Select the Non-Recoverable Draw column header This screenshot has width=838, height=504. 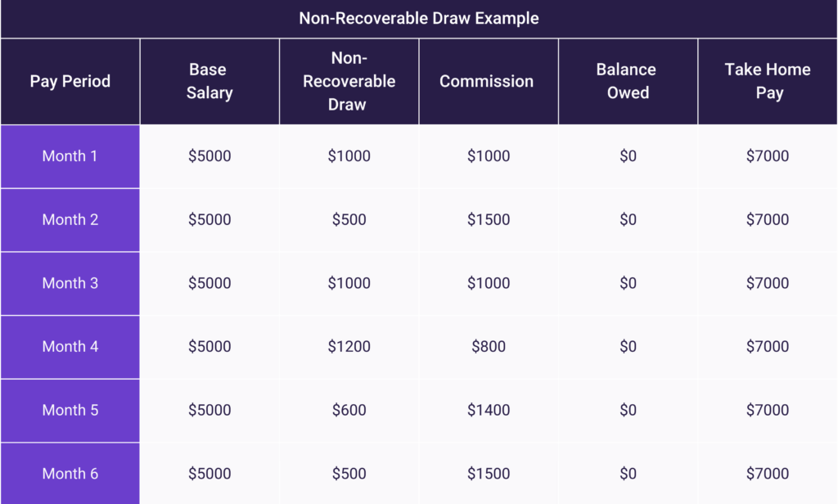tap(349, 81)
